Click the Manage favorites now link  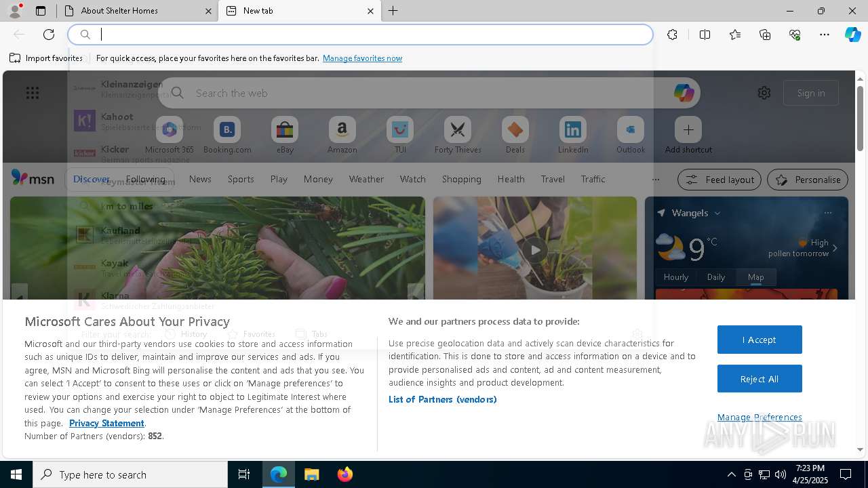click(x=362, y=58)
